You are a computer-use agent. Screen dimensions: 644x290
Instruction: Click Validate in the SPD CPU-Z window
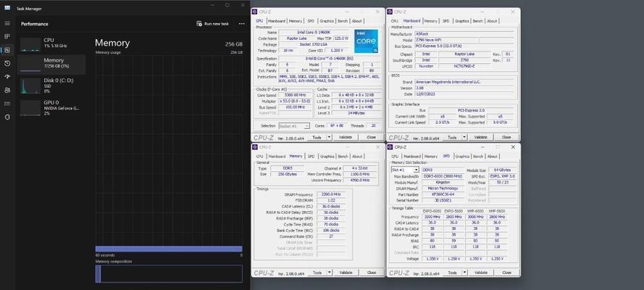tap(481, 273)
